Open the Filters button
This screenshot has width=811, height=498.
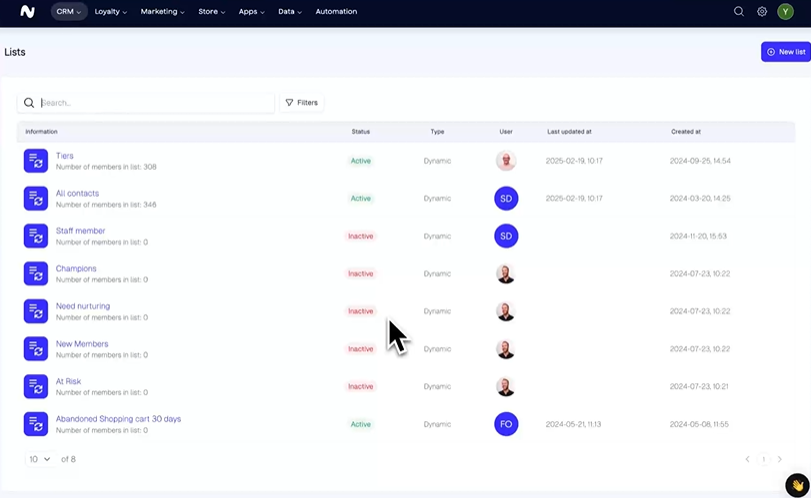pyautogui.click(x=302, y=102)
